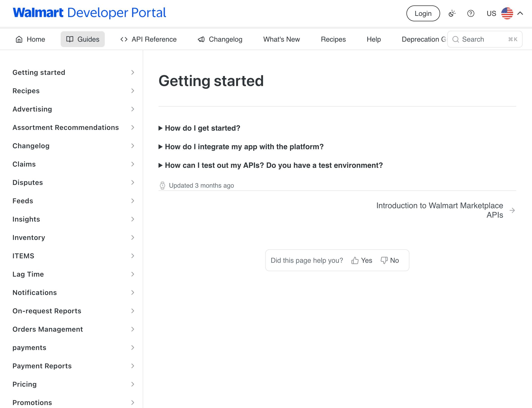Screen dimensions: 532x408
Task: Click the book icon beside Guides
Action: (70, 39)
